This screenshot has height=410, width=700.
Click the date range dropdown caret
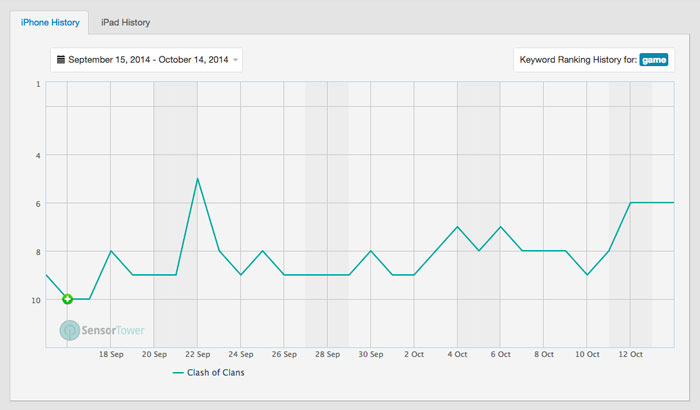(x=235, y=60)
